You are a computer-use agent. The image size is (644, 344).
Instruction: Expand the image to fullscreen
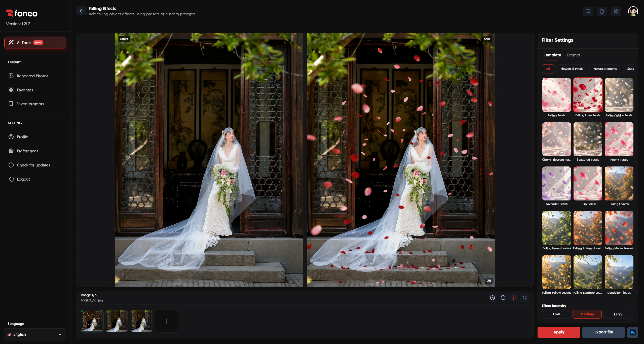(x=524, y=298)
